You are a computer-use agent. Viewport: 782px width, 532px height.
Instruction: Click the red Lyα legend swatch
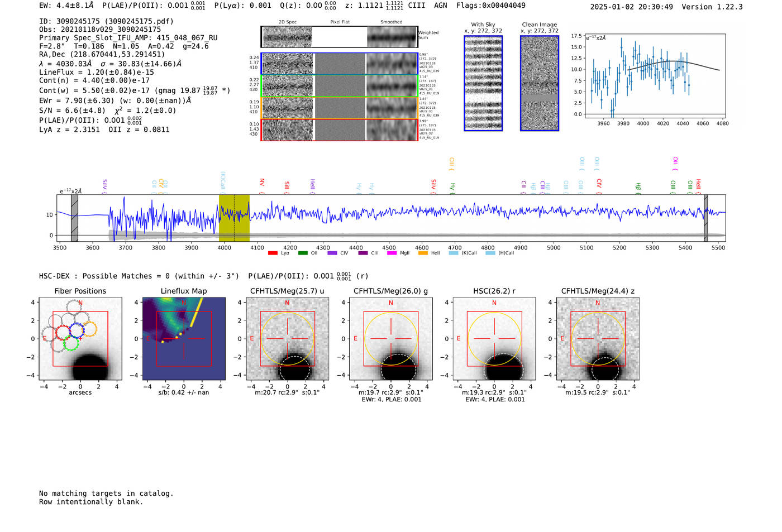click(x=273, y=253)
